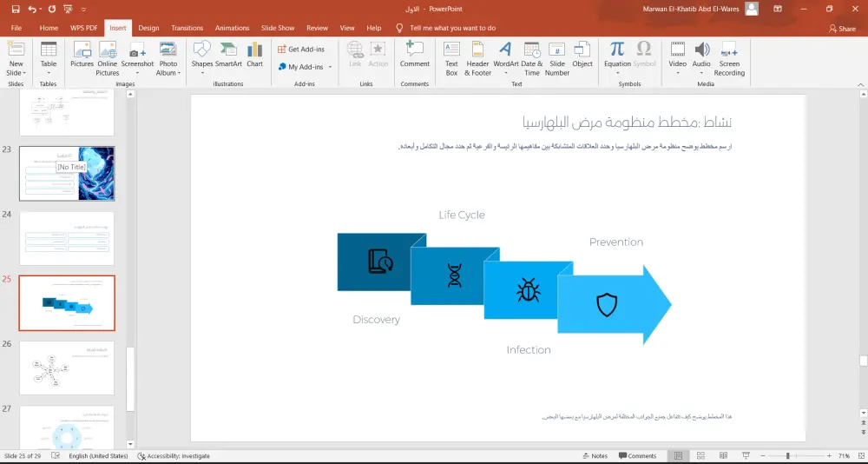Switch to Reading View

pyautogui.click(x=723, y=455)
